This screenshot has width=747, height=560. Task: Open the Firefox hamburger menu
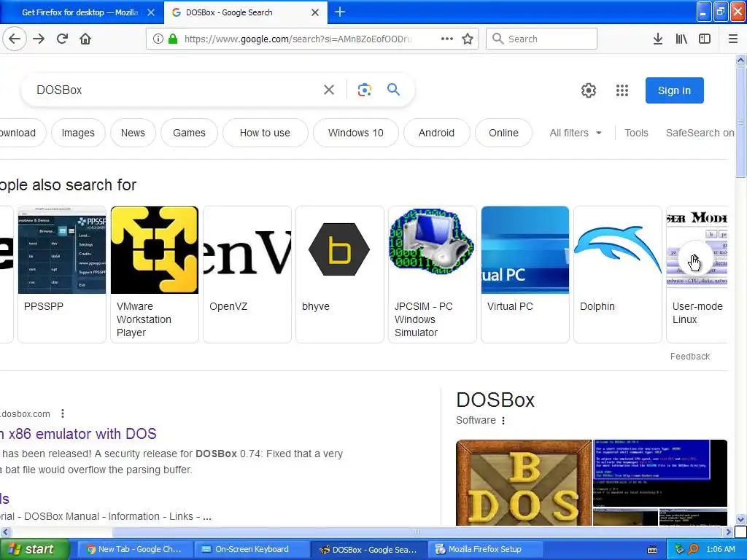click(733, 39)
